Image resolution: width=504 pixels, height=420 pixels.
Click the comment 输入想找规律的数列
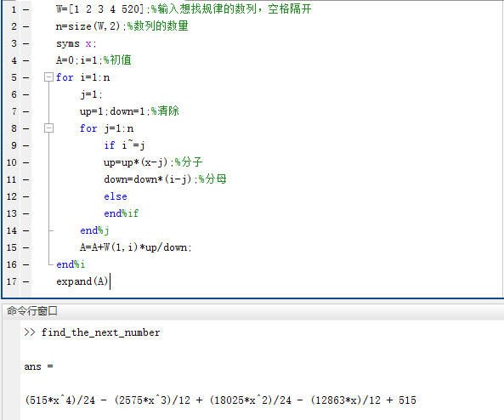pyautogui.click(x=231, y=9)
